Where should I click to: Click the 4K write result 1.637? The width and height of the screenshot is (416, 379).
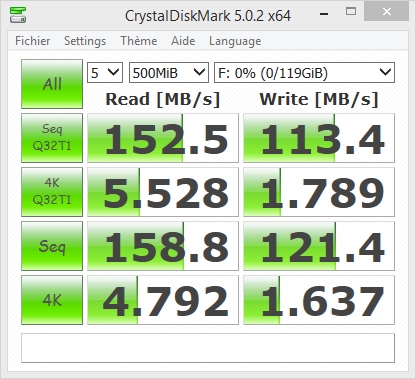319,300
